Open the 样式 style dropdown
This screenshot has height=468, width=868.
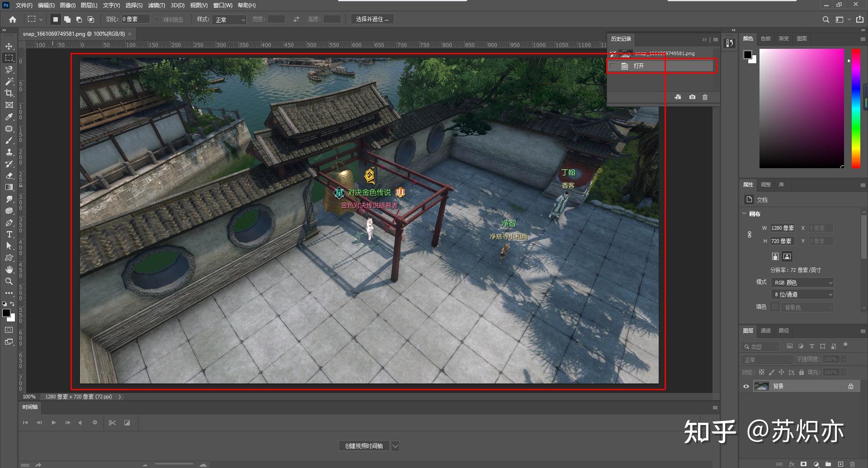click(x=230, y=19)
